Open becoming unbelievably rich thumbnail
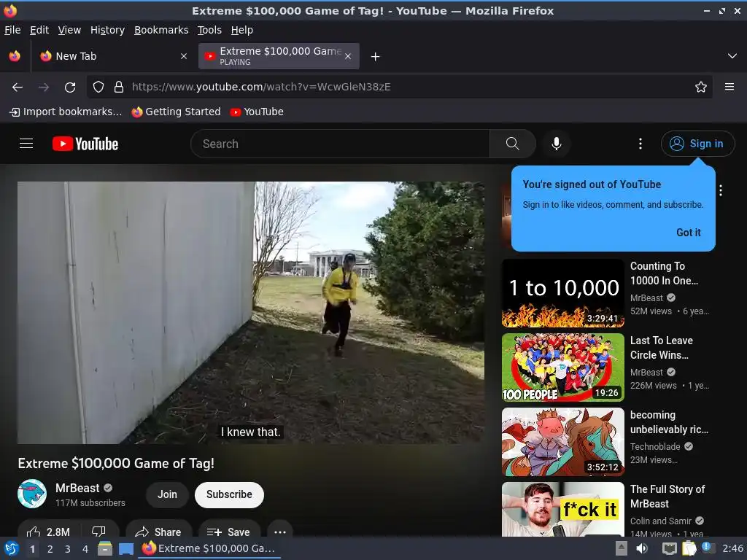 coord(562,441)
